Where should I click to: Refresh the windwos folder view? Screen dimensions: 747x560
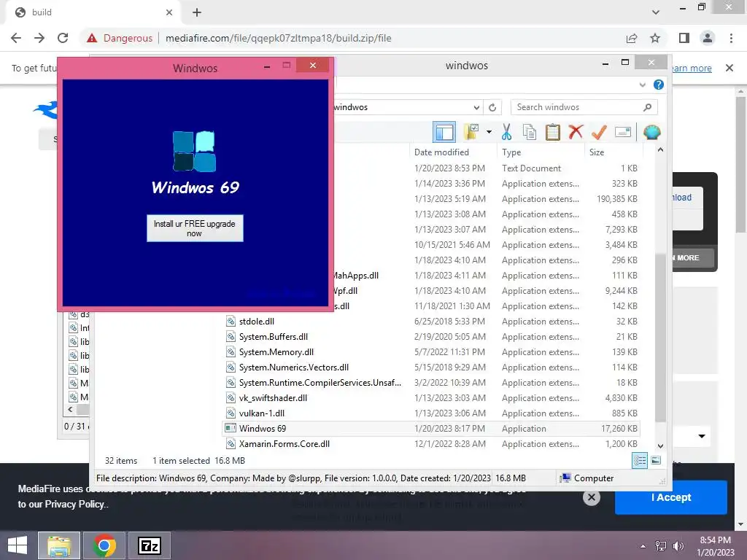(x=492, y=107)
